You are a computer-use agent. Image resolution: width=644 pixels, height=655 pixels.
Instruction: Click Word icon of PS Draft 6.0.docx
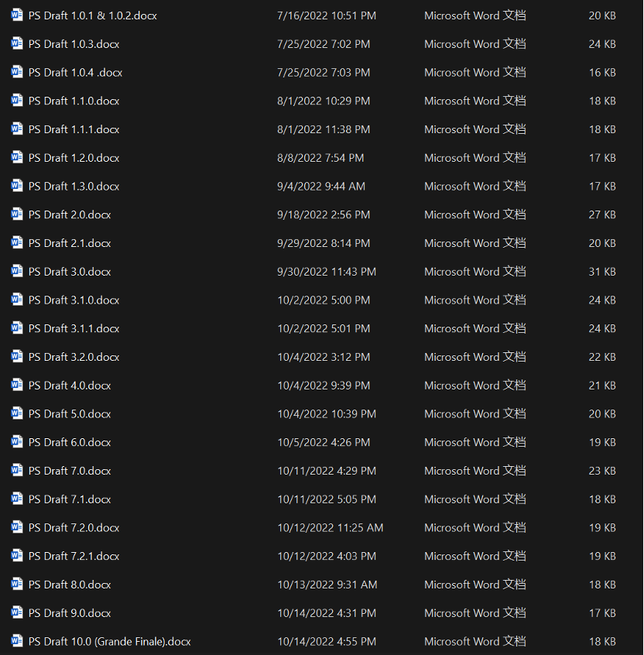tap(17, 441)
